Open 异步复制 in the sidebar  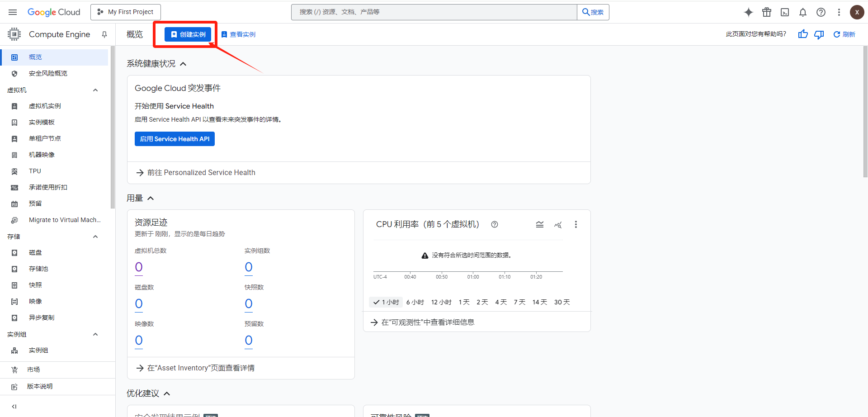pos(54,317)
